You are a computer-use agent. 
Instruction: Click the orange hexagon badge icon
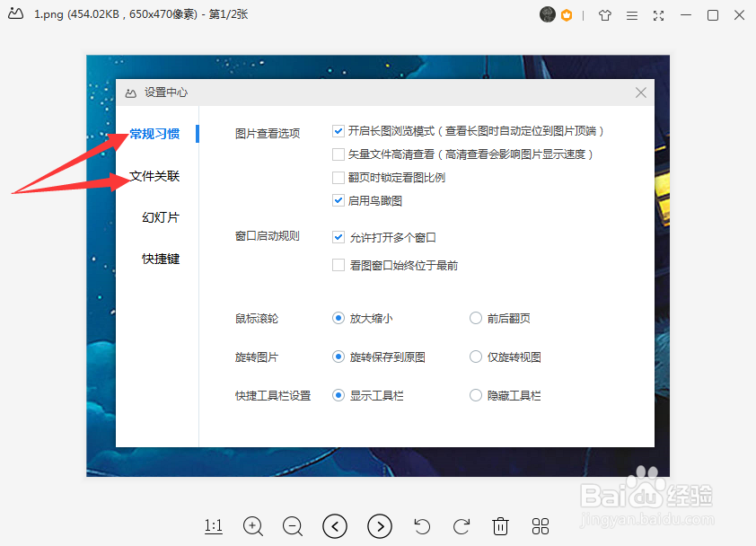567,15
